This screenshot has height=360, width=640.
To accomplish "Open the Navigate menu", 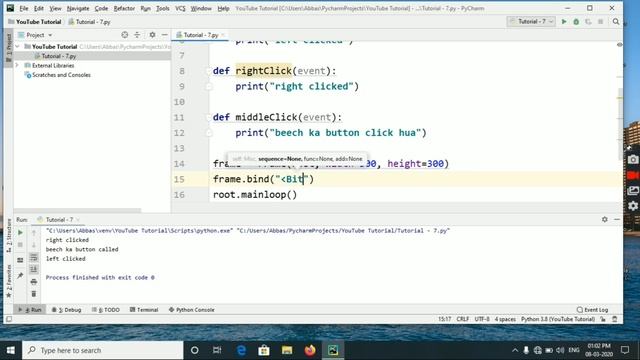I will coord(78,8).
